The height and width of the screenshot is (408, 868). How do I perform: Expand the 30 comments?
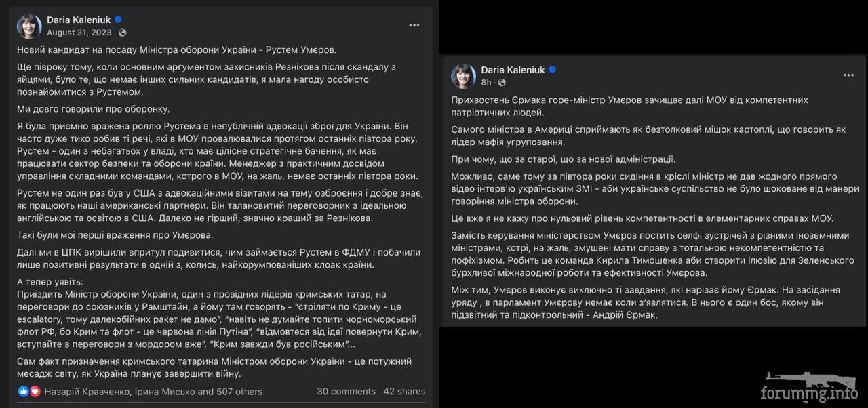tap(346, 392)
